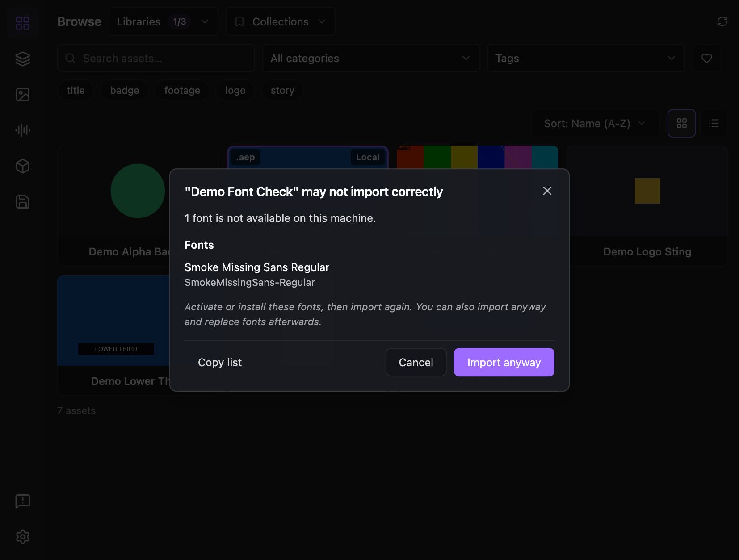Switch to grid view layout
The width and height of the screenshot is (739, 560).
click(682, 123)
